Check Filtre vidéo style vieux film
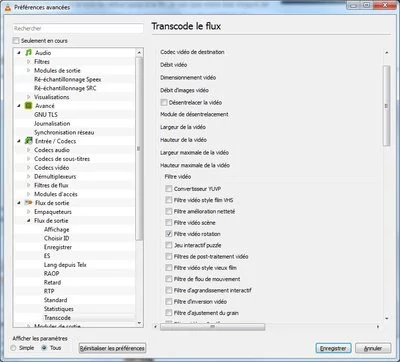 pos(169,268)
